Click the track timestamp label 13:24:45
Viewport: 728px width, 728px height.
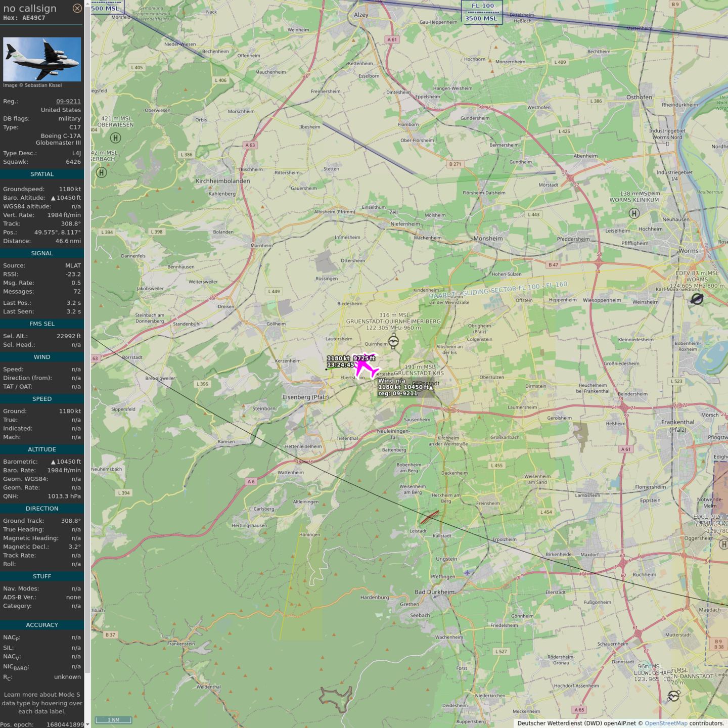click(340, 365)
